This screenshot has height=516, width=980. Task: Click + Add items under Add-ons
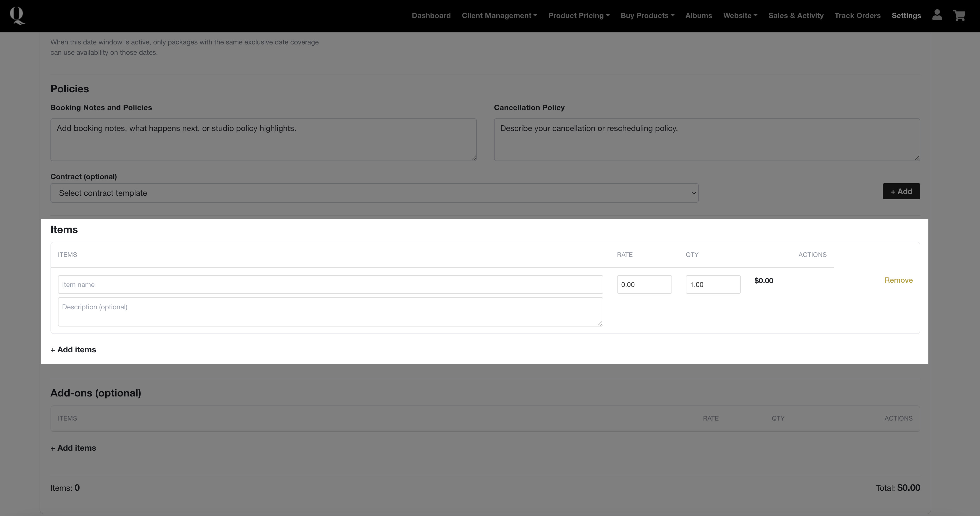point(73,448)
